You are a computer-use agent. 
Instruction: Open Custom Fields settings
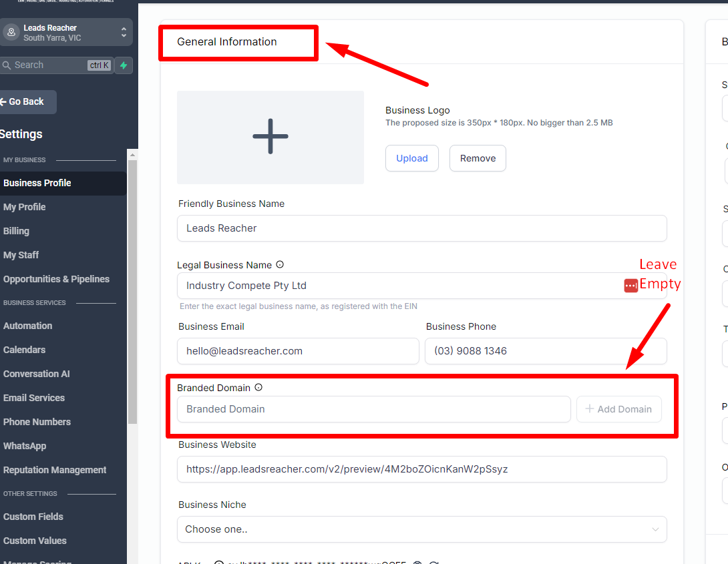33,517
